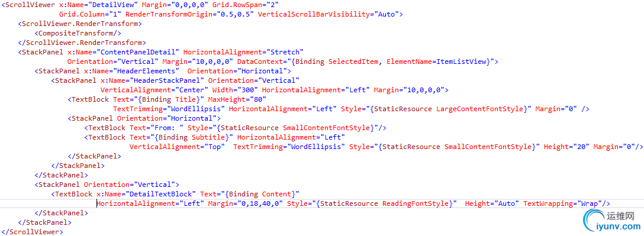Image resolution: width=644 pixels, height=236 pixels.
Task: Click the "HeaderStackPanel" name value
Action: [167, 80]
